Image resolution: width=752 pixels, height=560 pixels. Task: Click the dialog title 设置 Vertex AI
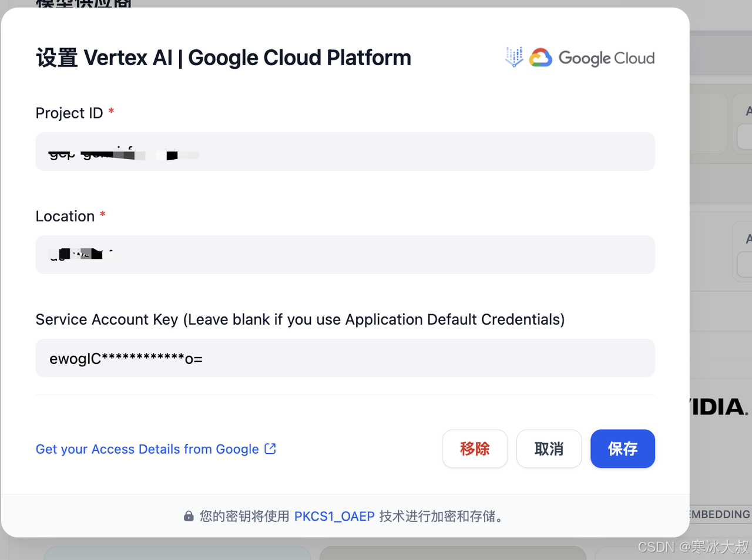tap(223, 58)
